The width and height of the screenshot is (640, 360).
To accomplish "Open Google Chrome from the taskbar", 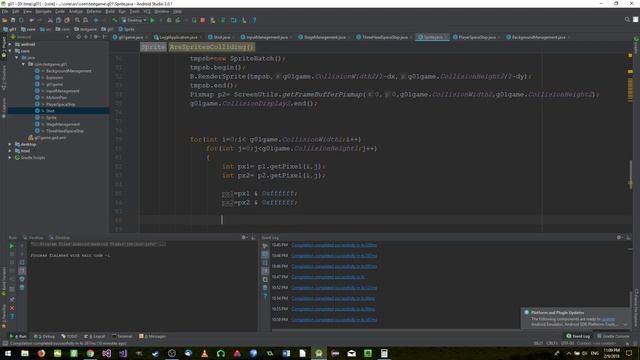I will (x=90, y=353).
